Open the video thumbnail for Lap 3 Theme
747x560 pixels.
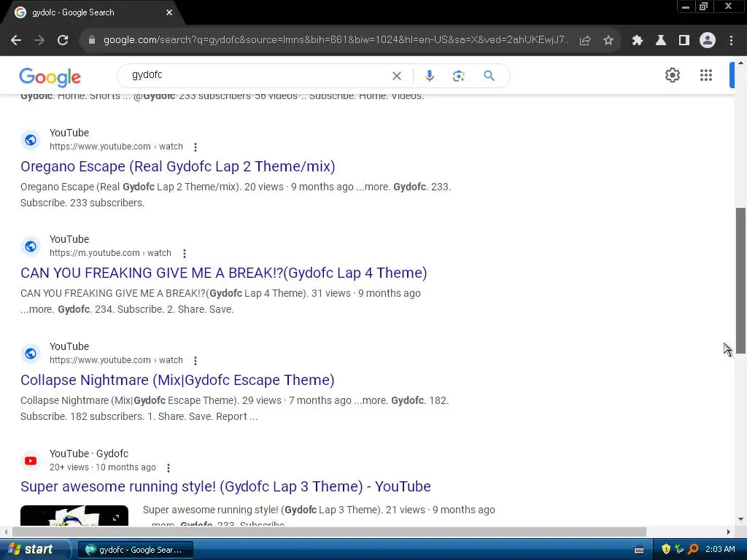tap(74, 516)
